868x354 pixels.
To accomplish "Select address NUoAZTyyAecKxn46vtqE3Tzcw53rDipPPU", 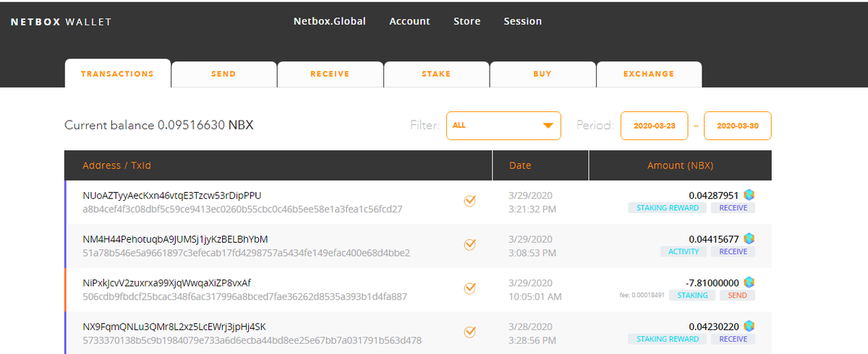I will [x=172, y=196].
